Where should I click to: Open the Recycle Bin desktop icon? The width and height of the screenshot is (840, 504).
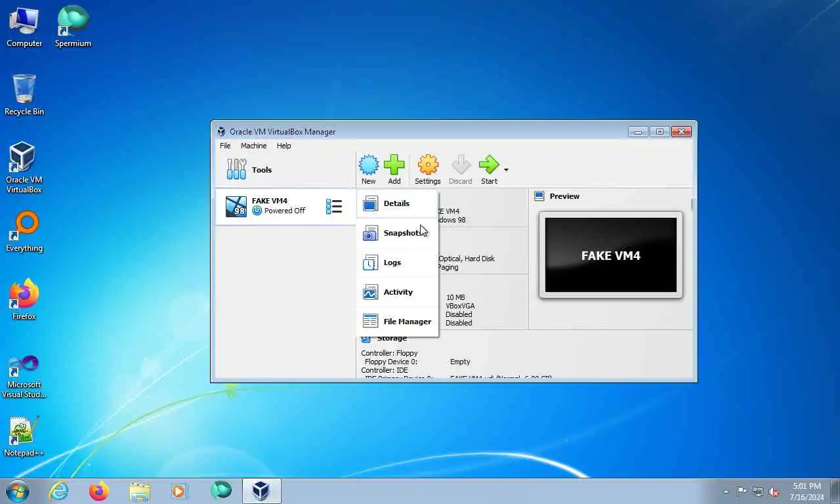click(x=24, y=95)
